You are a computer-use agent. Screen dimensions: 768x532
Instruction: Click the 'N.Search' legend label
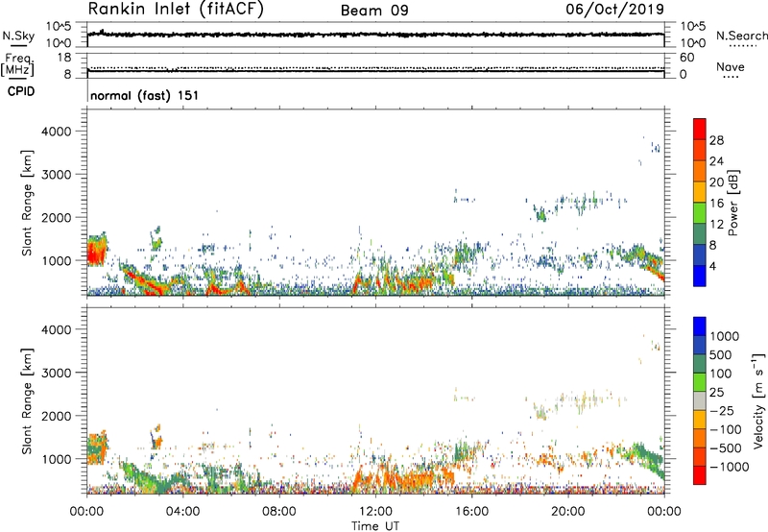pyautogui.click(x=742, y=36)
